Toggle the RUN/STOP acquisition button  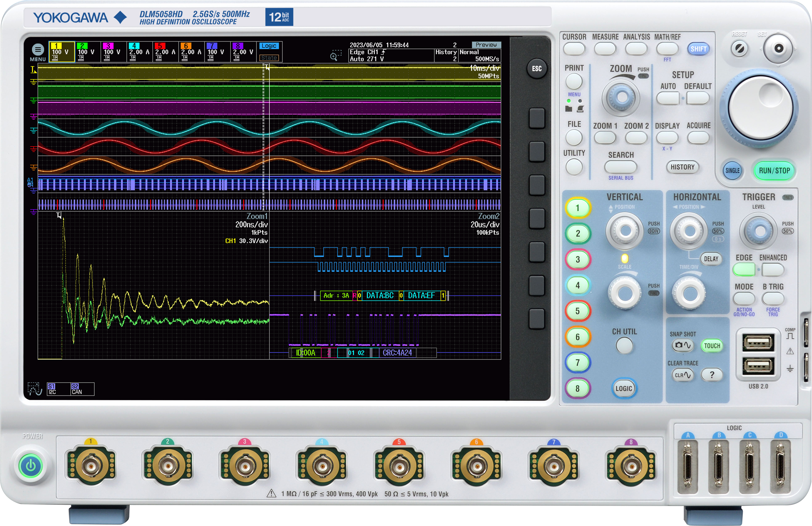tap(774, 171)
